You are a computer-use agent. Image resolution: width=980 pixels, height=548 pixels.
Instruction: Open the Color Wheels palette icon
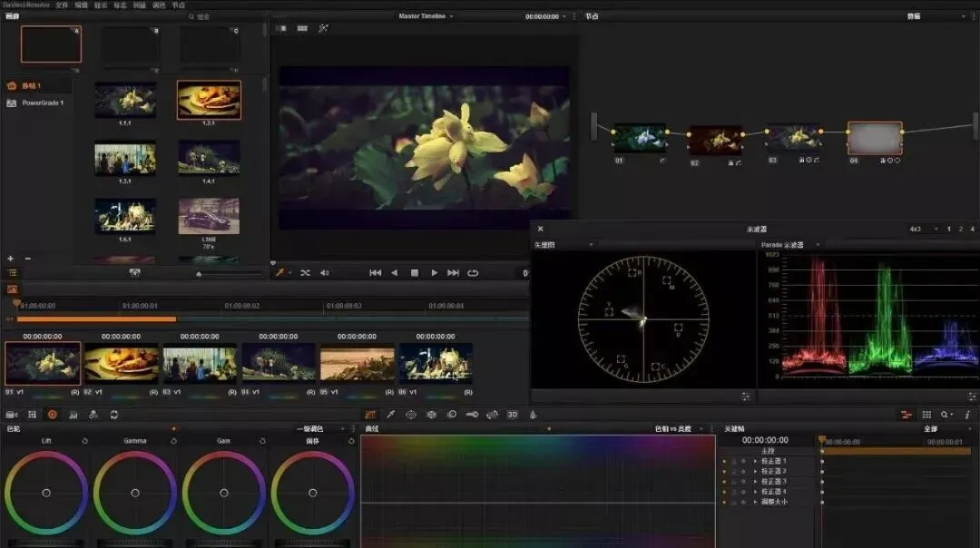point(52,415)
